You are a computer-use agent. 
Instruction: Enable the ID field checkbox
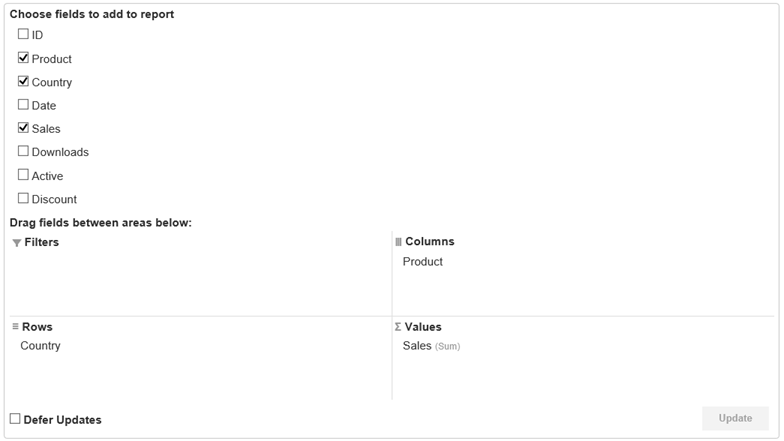(23, 34)
